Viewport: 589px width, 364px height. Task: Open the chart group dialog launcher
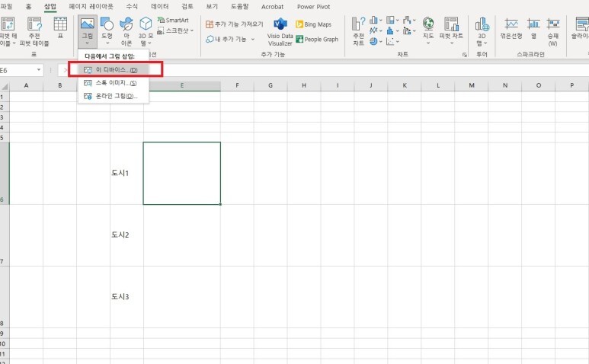click(465, 55)
